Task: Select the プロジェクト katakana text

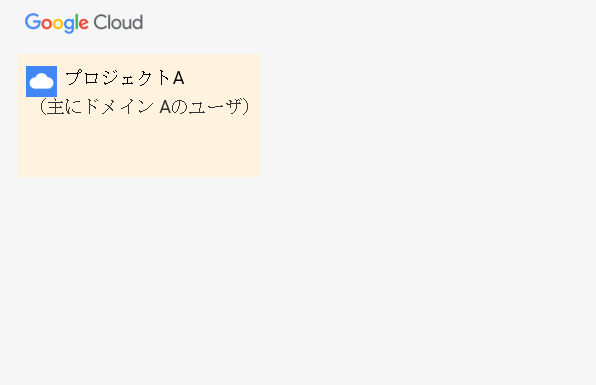Action: click(118, 78)
